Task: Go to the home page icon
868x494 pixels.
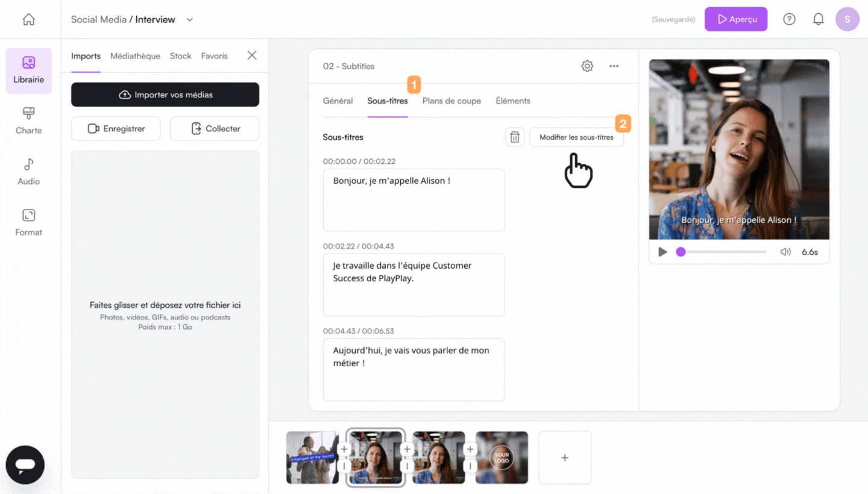Action: [28, 19]
